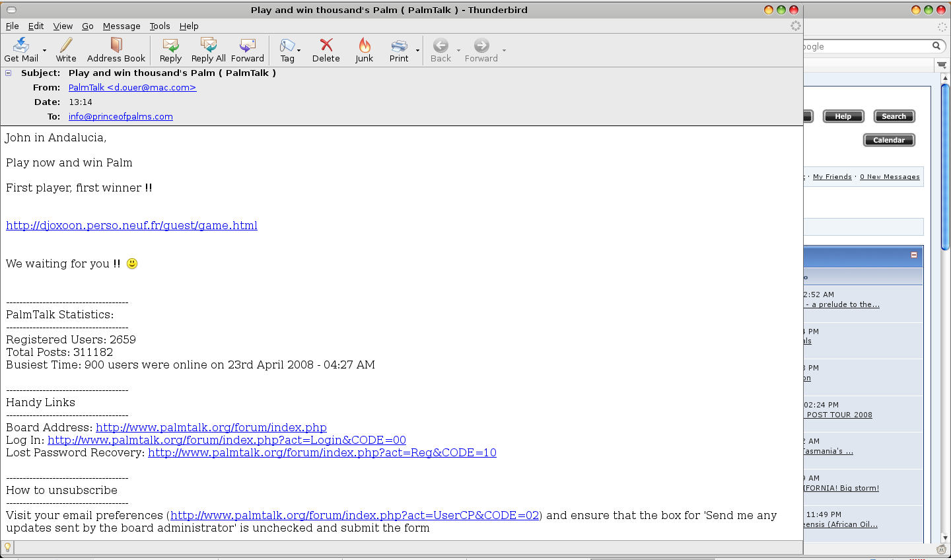Click the browser scrollbar up arrow
This screenshot has width=951, height=560.
(x=945, y=77)
